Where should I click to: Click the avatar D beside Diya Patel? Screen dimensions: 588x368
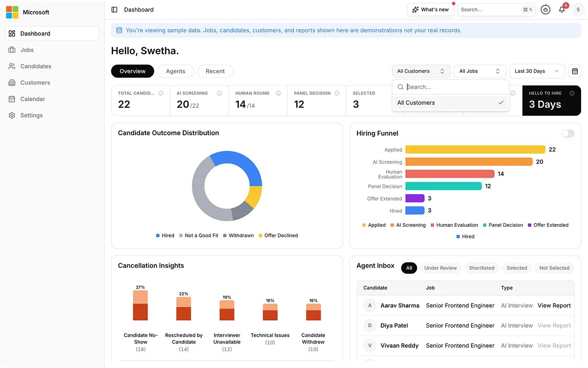(370, 326)
